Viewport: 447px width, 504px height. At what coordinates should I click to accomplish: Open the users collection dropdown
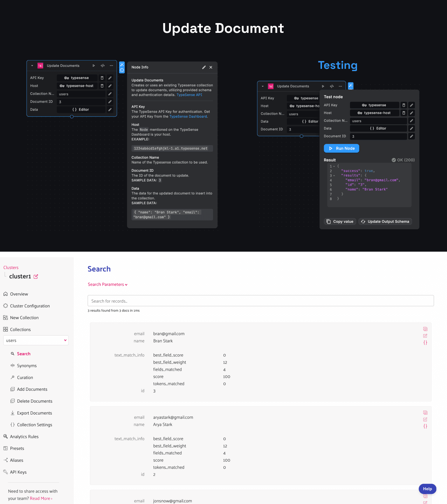pos(36,340)
